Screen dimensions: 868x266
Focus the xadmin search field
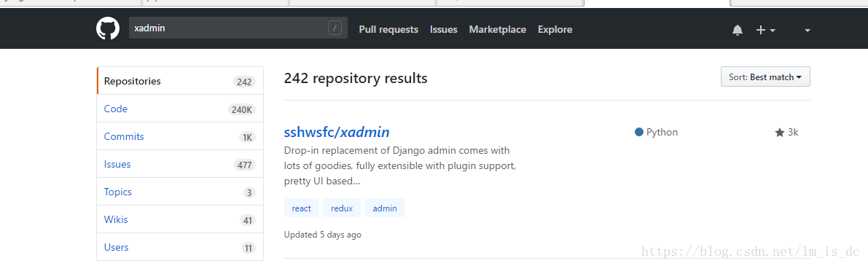tap(238, 28)
